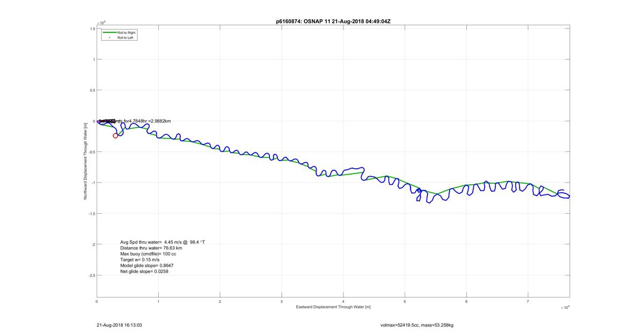
Task: Click the -0.5 tick on northward axis
Action: coord(92,152)
